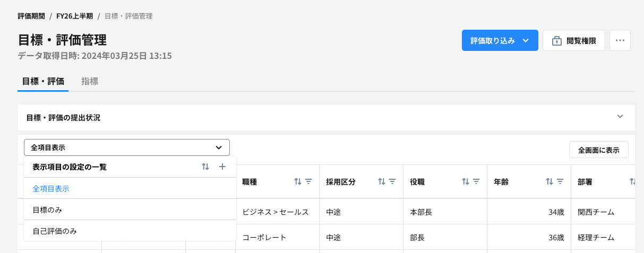Select 全項目表示 in the dropdown list

click(x=51, y=188)
